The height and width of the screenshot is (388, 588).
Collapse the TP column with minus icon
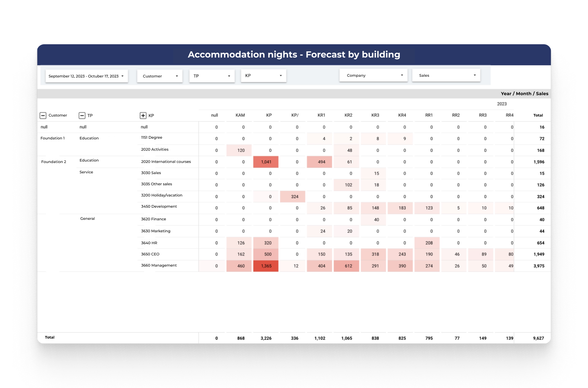click(x=82, y=115)
